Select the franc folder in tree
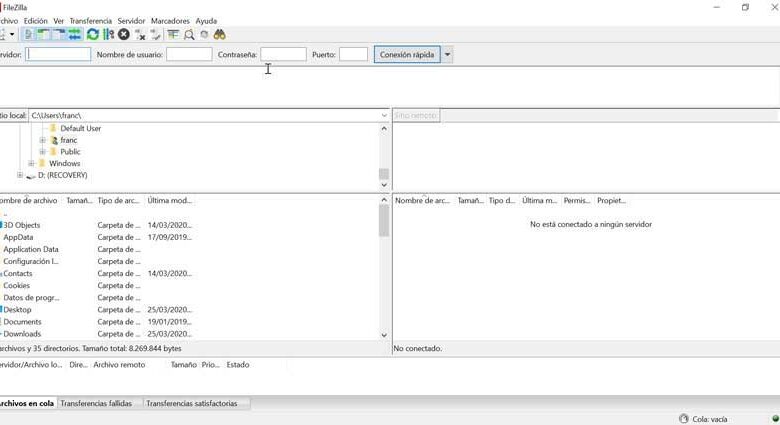Viewport: 780px width, 425px height. click(x=69, y=140)
